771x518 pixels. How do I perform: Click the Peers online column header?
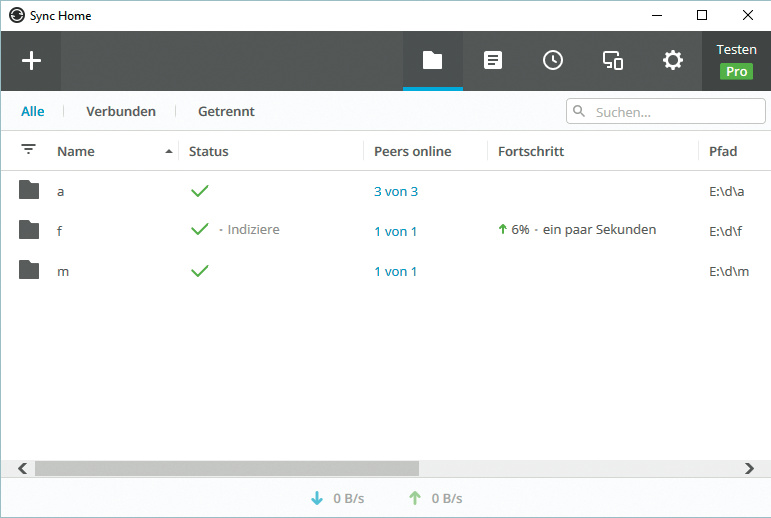[x=412, y=151]
